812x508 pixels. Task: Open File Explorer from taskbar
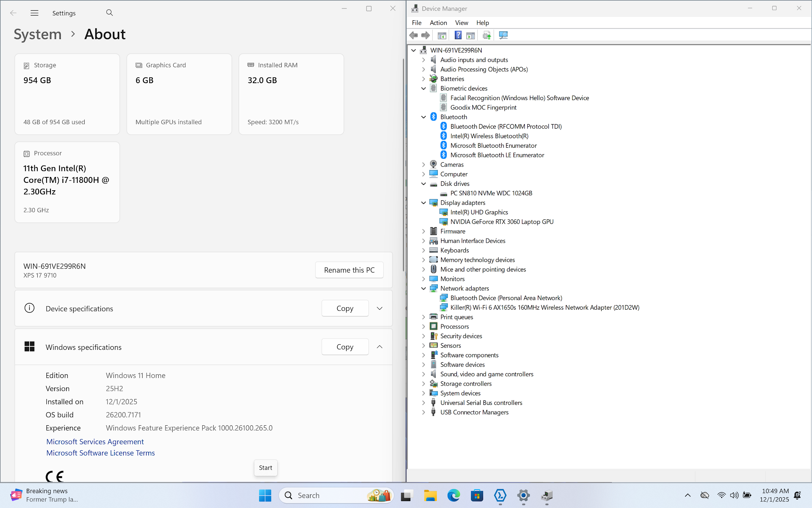coord(430,495)
